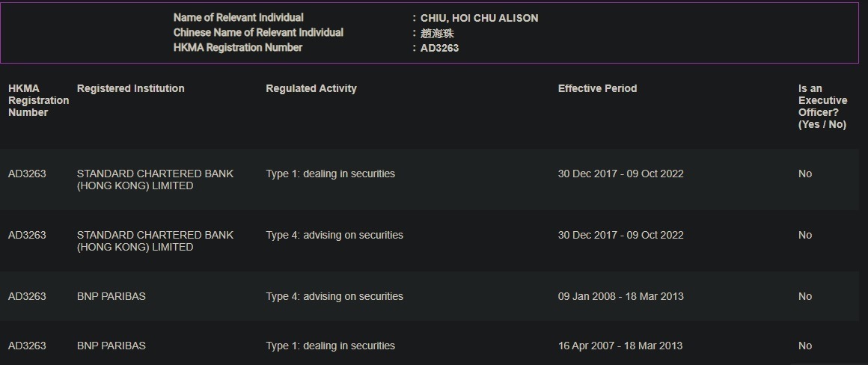Click Type 1 dealing in securities, first row
Viewport: 868px width, 365px height.
pyautogui.click(x=331, y=174)
